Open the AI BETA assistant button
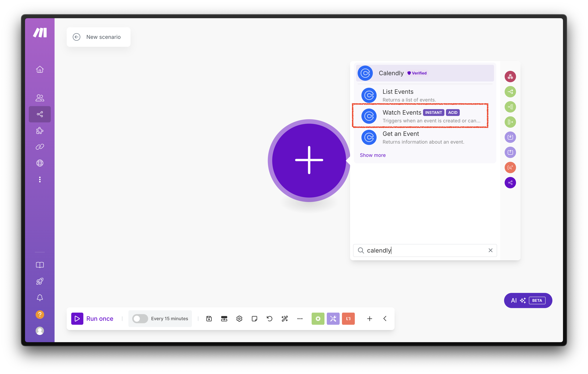The image size is (588, 374). point(528,300)
